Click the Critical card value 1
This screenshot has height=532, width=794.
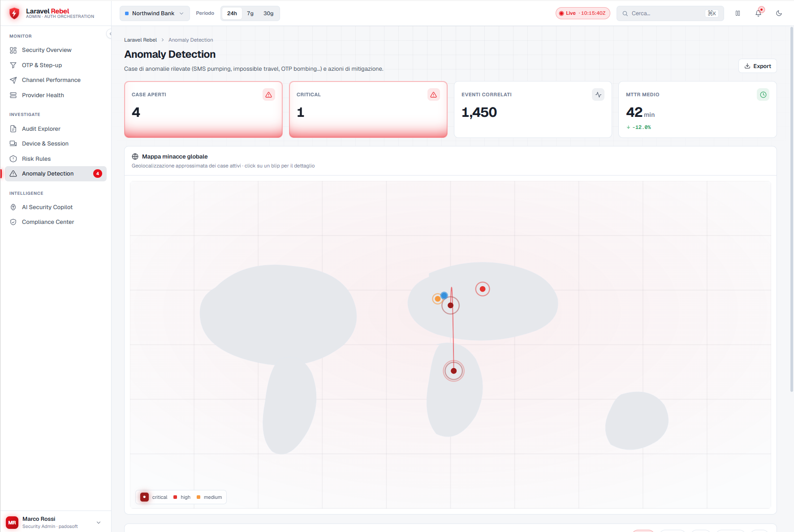point(301,112)
